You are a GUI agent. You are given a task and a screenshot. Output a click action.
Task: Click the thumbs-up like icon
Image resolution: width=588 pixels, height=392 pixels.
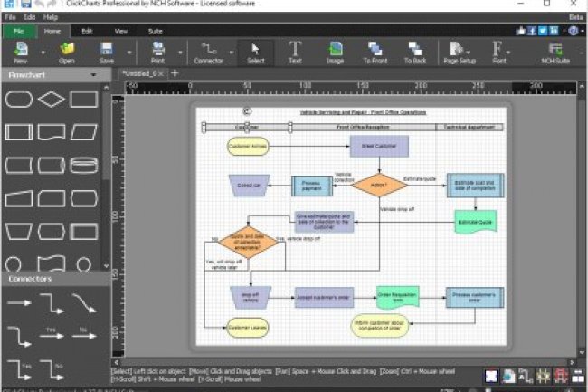click(x=520, y=31)
